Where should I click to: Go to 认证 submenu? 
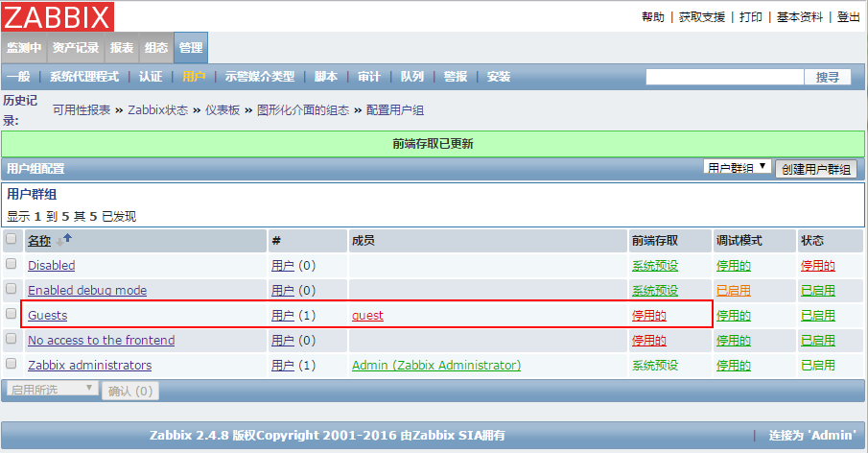(x=151, y=77)
